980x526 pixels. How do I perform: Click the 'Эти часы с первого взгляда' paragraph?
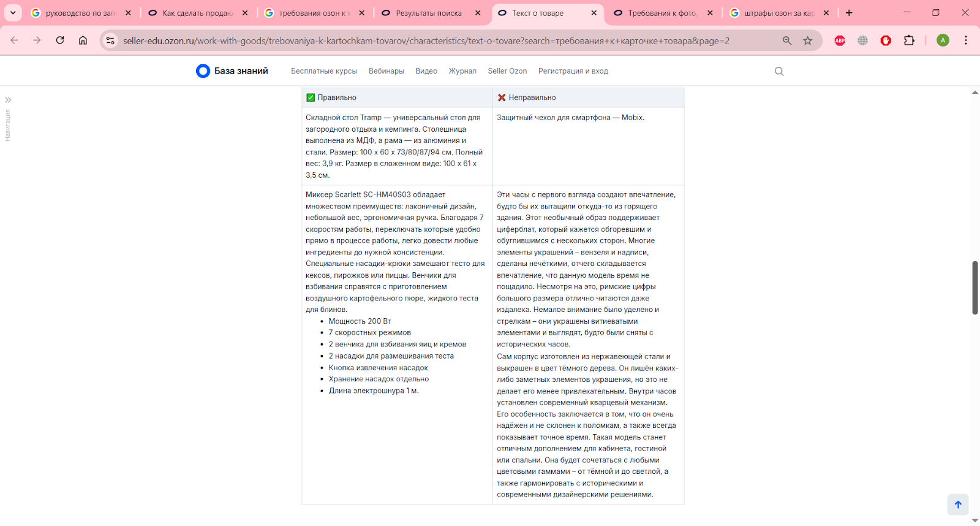[x=587, y=269]
